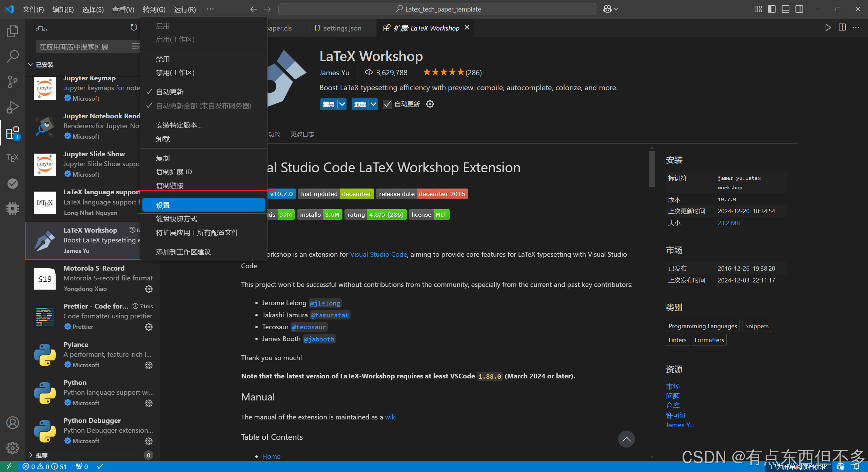Open dropdown arrow next to 卸载 button
Viewport: 868px width, 472px height.
pos(373,104)
